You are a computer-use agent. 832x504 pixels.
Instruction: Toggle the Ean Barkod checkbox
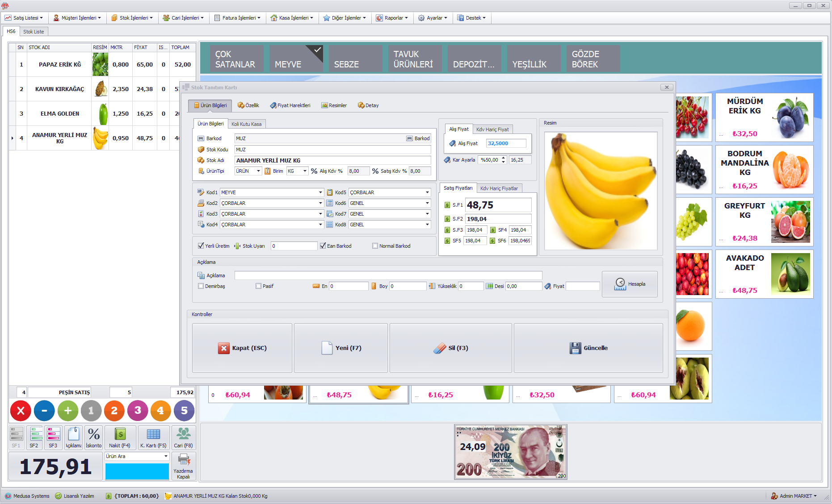(x=323, y=246)
